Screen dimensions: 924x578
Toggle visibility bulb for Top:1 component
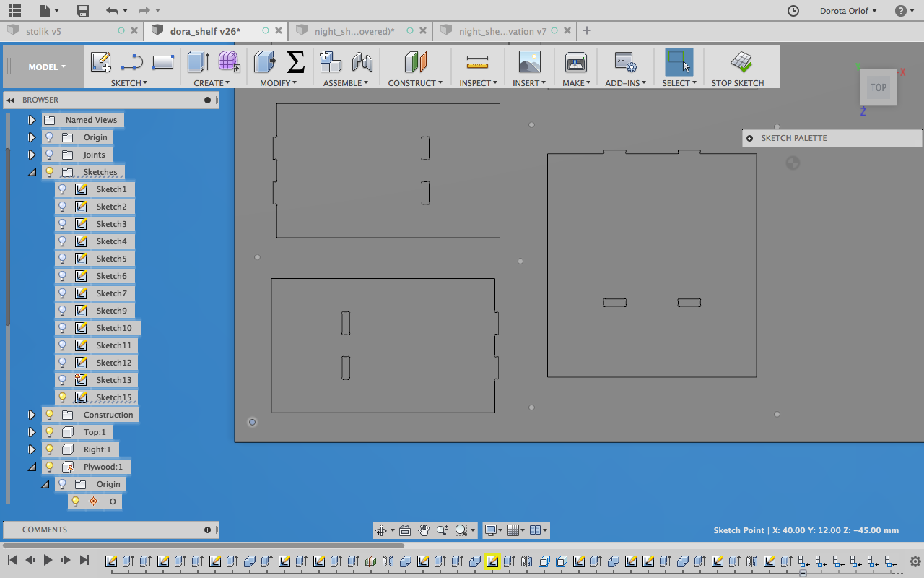pos(50,432)
